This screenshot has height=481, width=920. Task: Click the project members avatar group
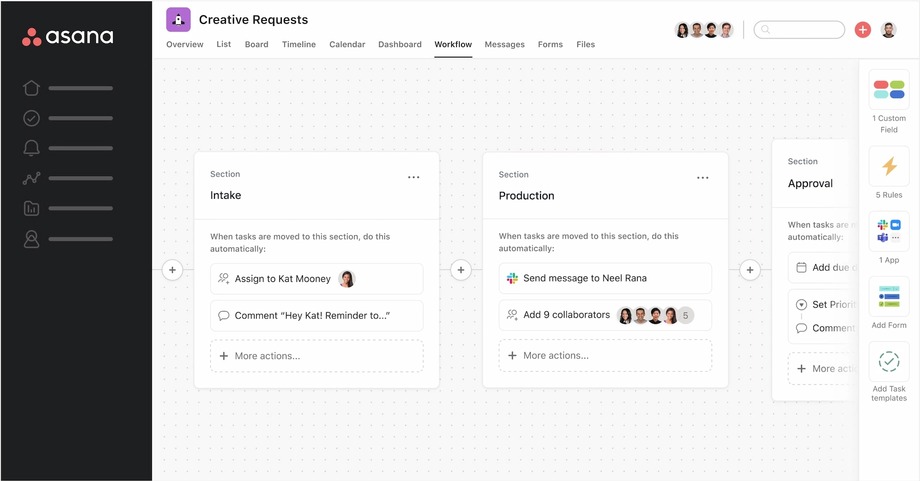703,29
